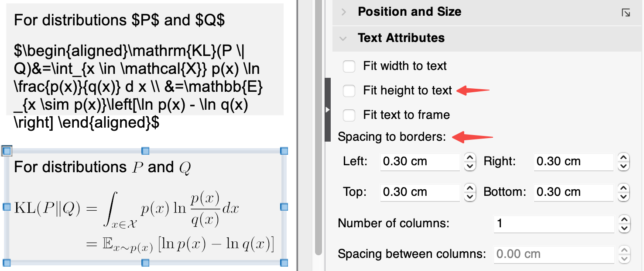Open Position and Size more options icon
This screenshot has width=644, height=271.
pos(626,12)
